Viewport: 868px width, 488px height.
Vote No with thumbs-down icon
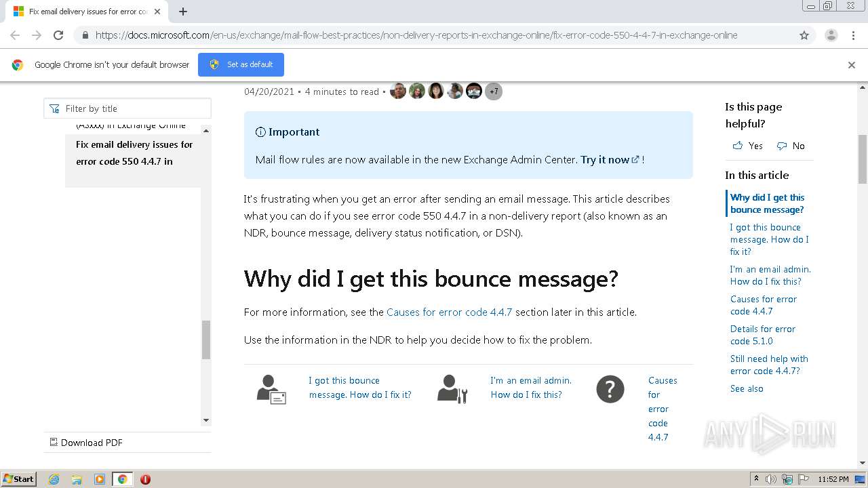tap(791, 146)
